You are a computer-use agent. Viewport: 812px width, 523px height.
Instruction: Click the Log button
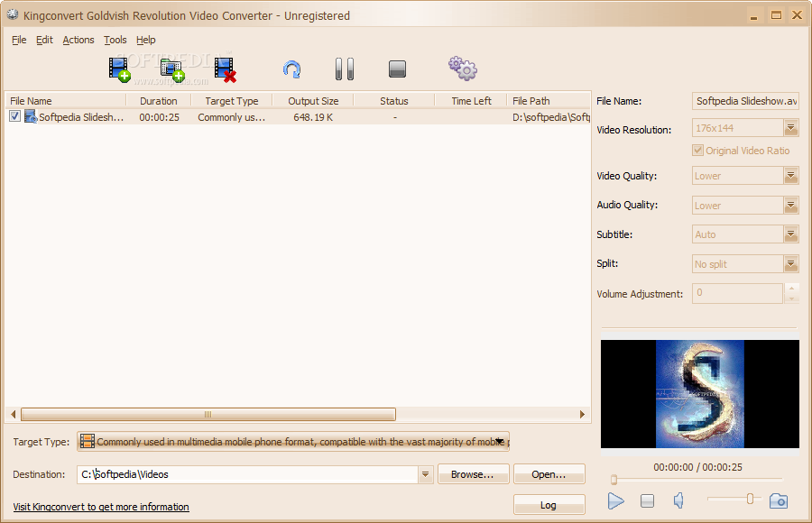pos(549,505)
